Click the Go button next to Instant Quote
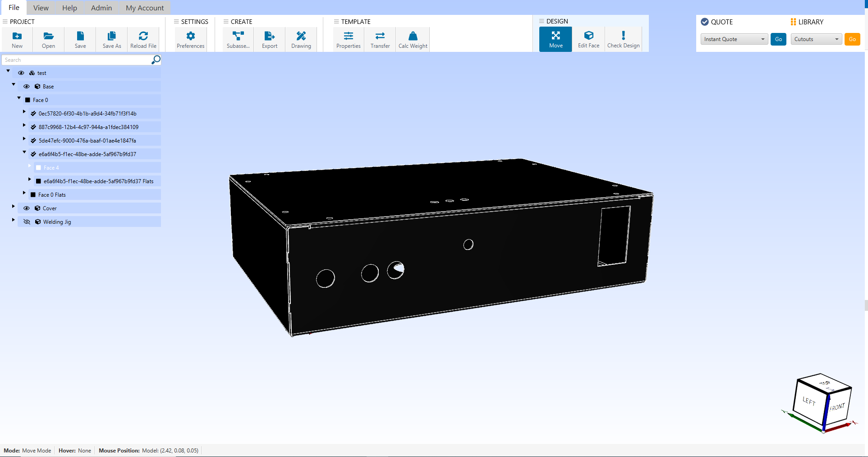The width and height of the screenshot is (868, 457). pos(778,39)
